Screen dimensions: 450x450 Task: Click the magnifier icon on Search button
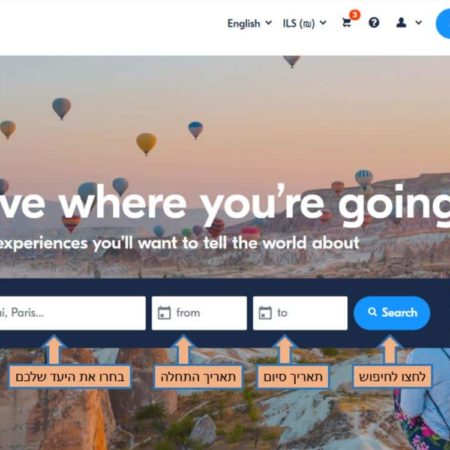pos(372,312)
